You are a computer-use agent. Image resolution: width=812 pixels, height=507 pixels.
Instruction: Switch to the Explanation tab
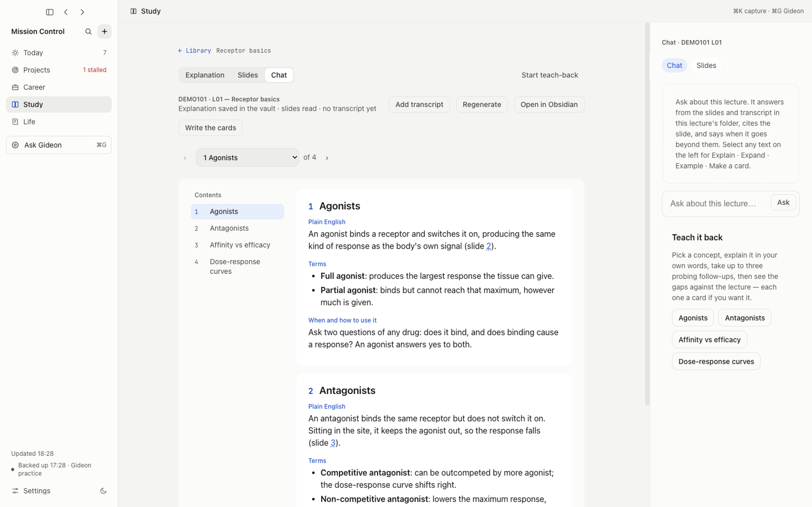(x=205, y=75)
